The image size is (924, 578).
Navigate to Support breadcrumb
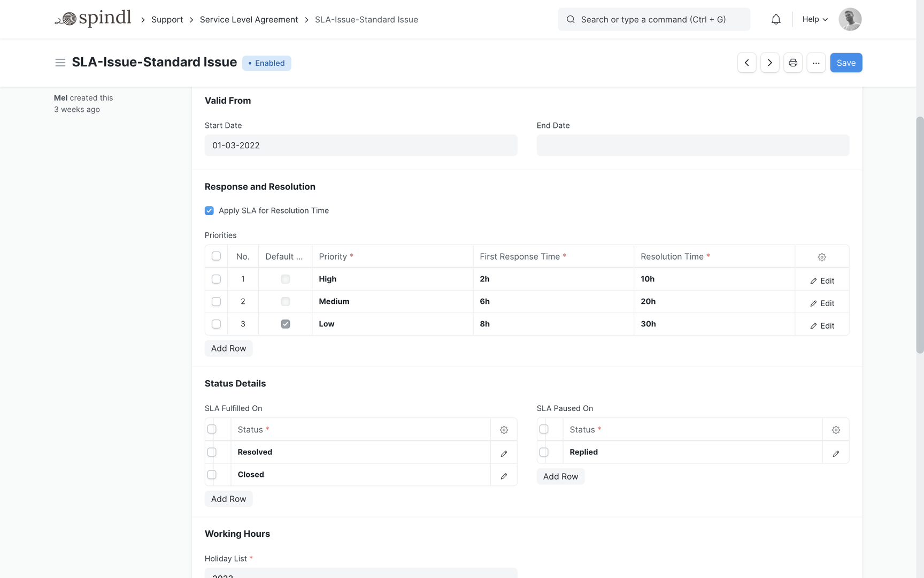pyautogui.click(x=167, y=20)
